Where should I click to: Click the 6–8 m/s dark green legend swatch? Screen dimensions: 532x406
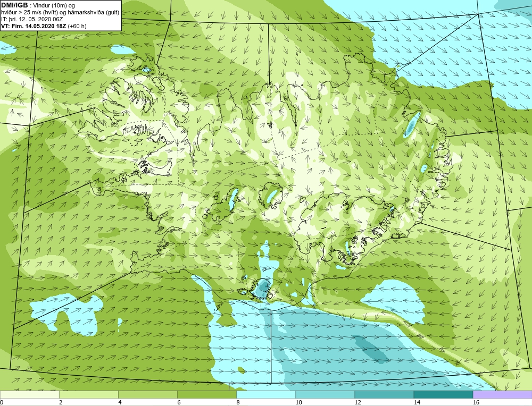pos(207,394)
